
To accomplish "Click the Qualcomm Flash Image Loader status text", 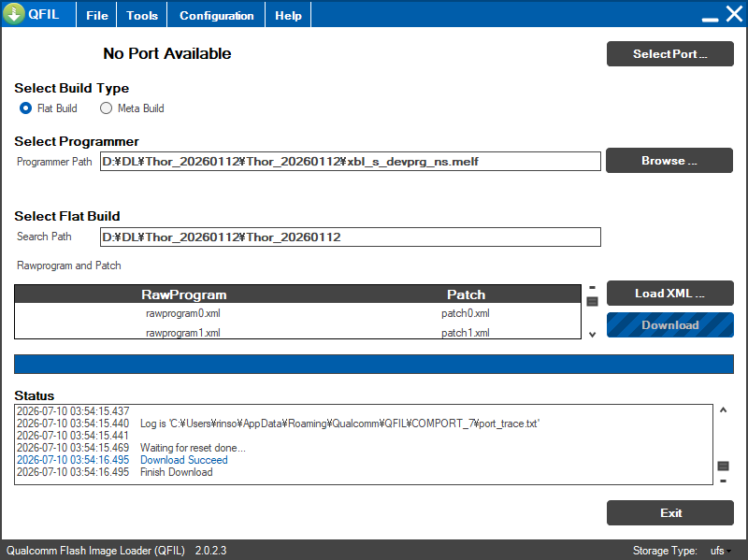I will click(x=95, y=551).
